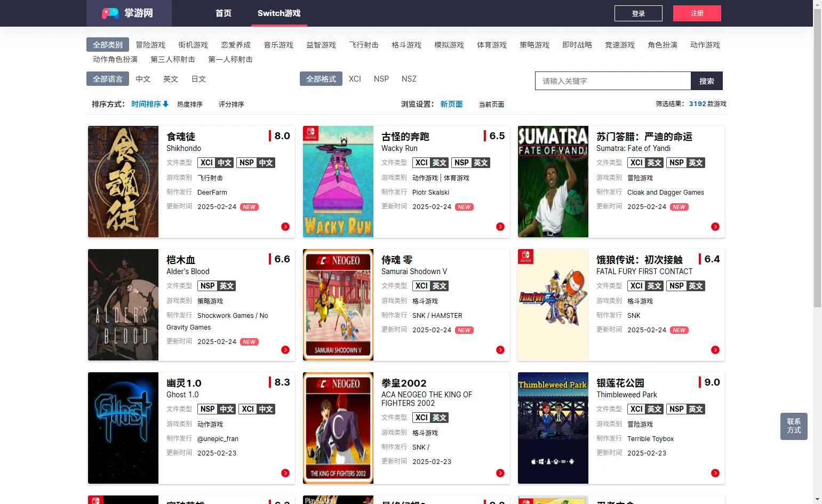Image resolution: width=822 pixels, height=504 pixels.
Task: Open Sumatra: Fate of Yandi via red arrow icon
Action: tap(715, 227)
